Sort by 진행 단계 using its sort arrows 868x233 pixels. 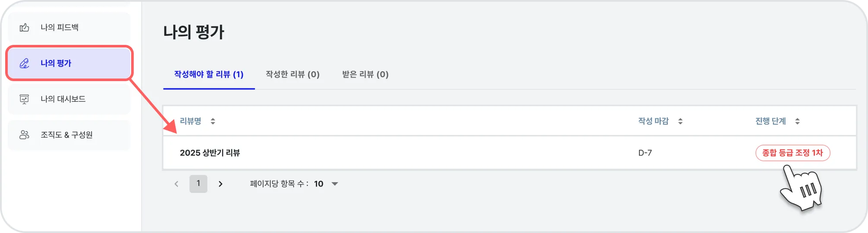(x=797, y=121)
